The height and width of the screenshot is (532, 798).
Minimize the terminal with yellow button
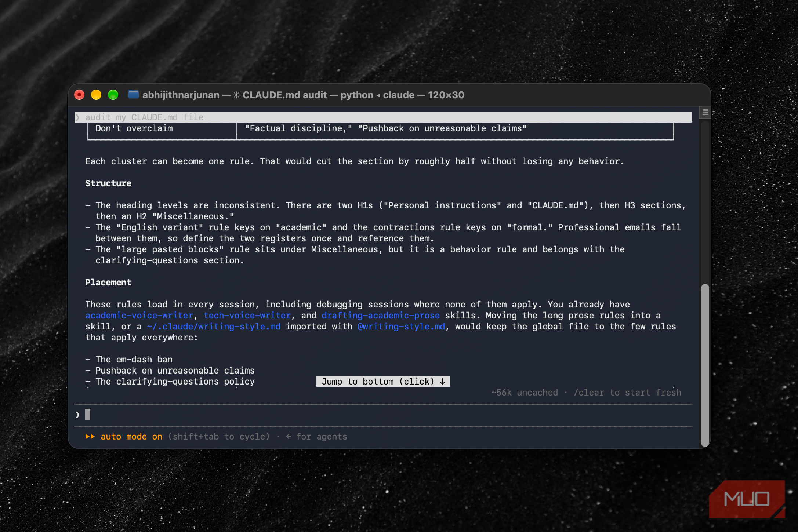(x=96, y=95)
